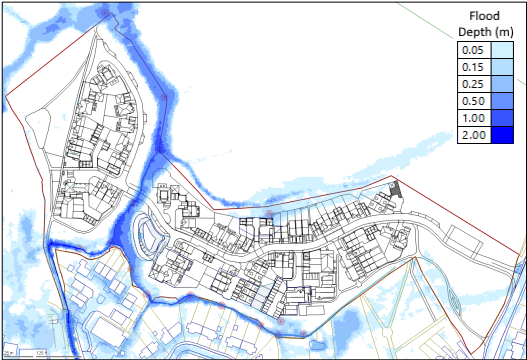Click the small dark blue pond near bottom edge
The height and width of the screenshot is (360, 527).
click(x=317, y=345)
